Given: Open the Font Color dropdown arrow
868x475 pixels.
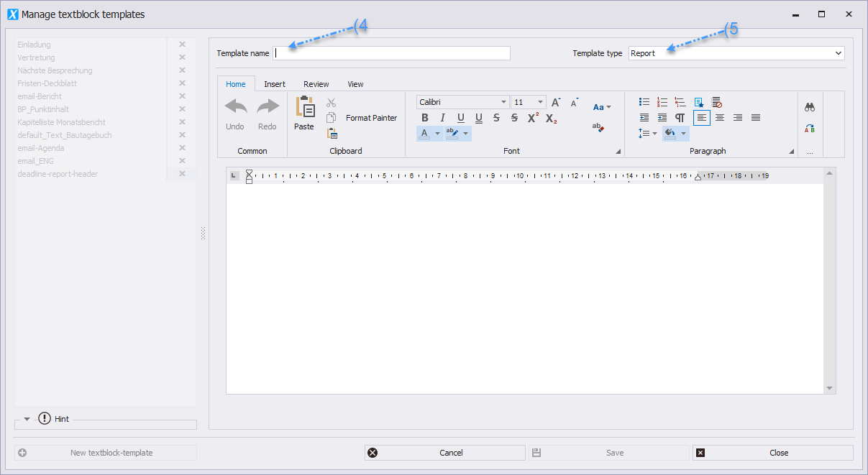Looking at the screenshot, I should (x=437, y=134).
